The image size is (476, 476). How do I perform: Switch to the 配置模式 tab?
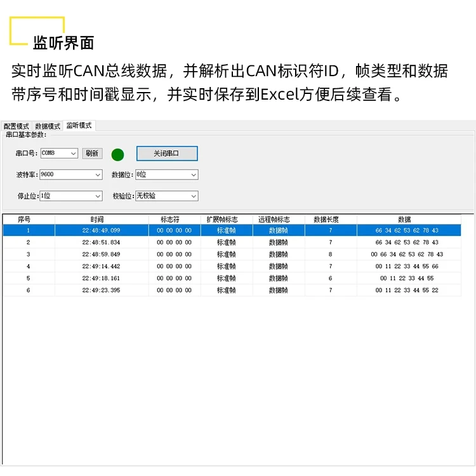pos(17,126)
